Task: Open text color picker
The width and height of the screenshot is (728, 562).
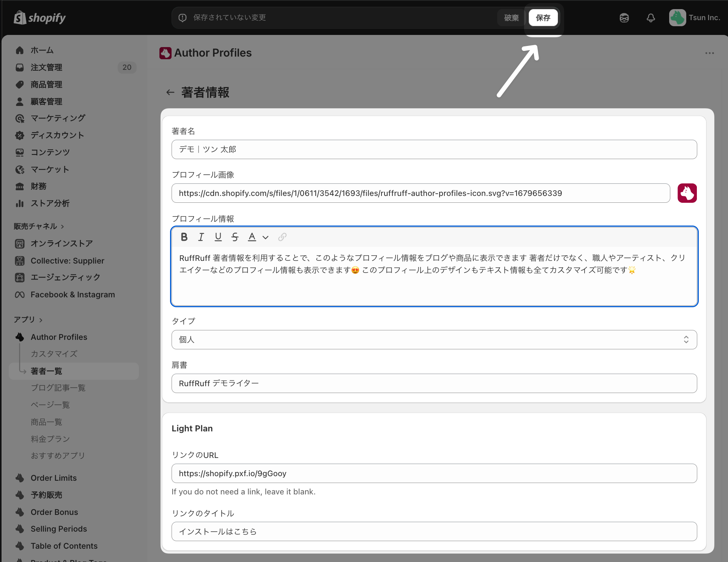Action: pyautogui.click(x=252, y=237)
